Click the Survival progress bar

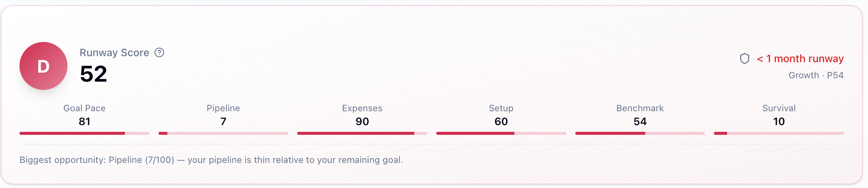pos(779,133)
